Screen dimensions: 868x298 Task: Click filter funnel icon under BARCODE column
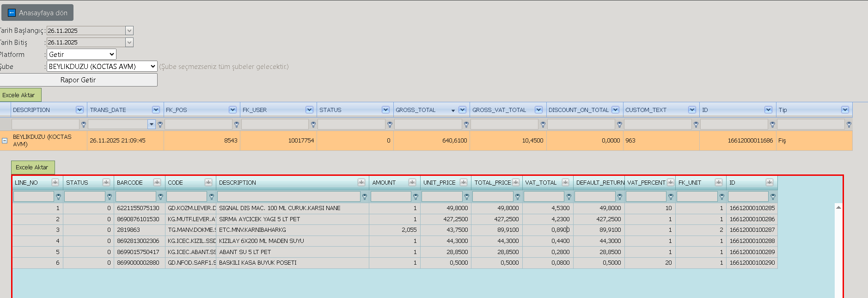(x=160, y=197)
